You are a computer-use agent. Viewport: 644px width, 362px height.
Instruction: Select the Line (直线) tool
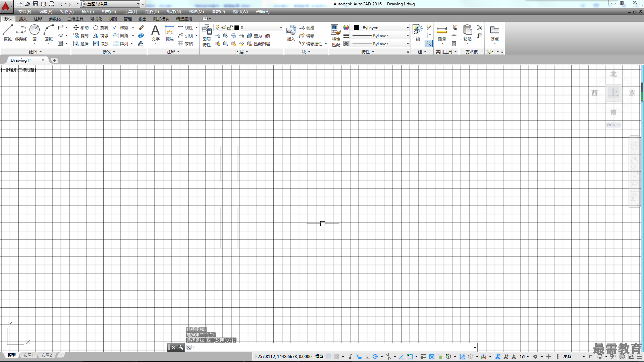[x=7, y=33]
